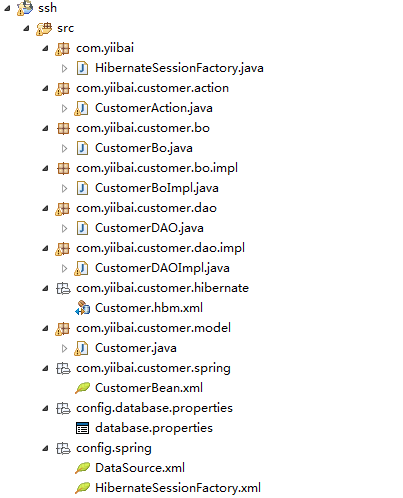Select the com.yiibai.customer.model package label
Viewport: 403px width, 498px height.
(153, 328)
